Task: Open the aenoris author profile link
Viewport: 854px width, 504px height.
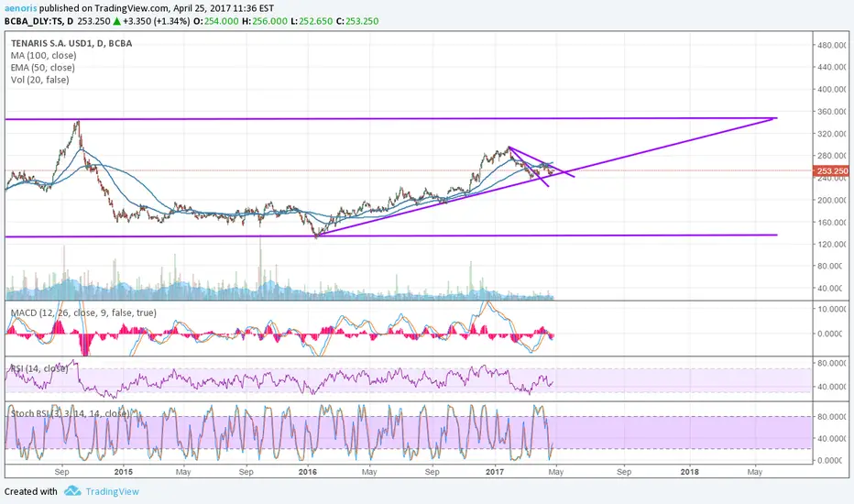Action: click(x=21, y=8)
